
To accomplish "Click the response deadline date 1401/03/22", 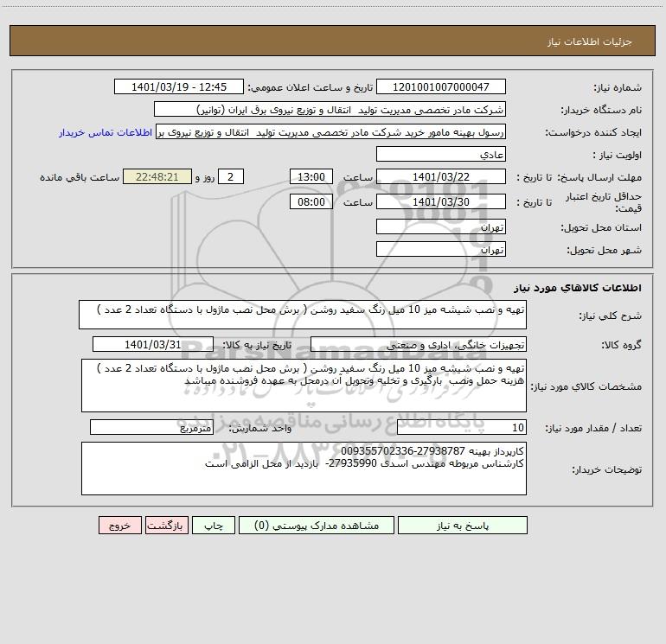I will coord(441,176).
